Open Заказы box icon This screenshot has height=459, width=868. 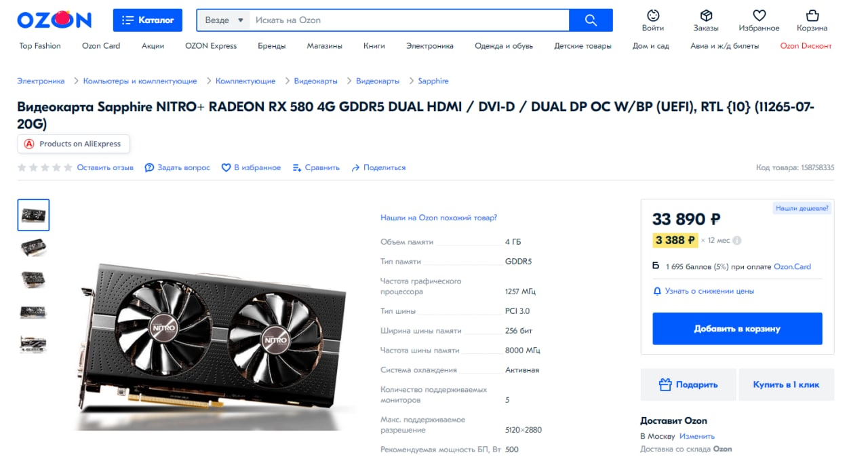pyautogui.click(x=706, y=15)
